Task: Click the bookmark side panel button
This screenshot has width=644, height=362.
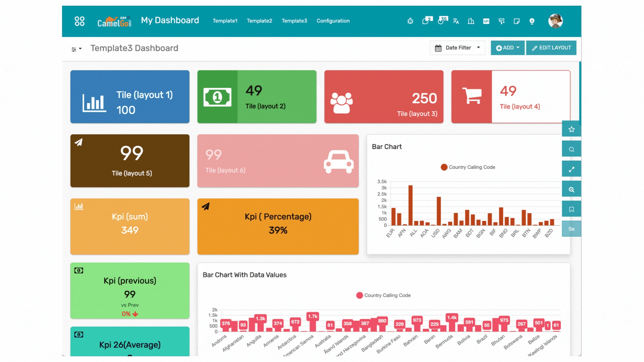Action: pyautogui.click(x=571, y=209)
